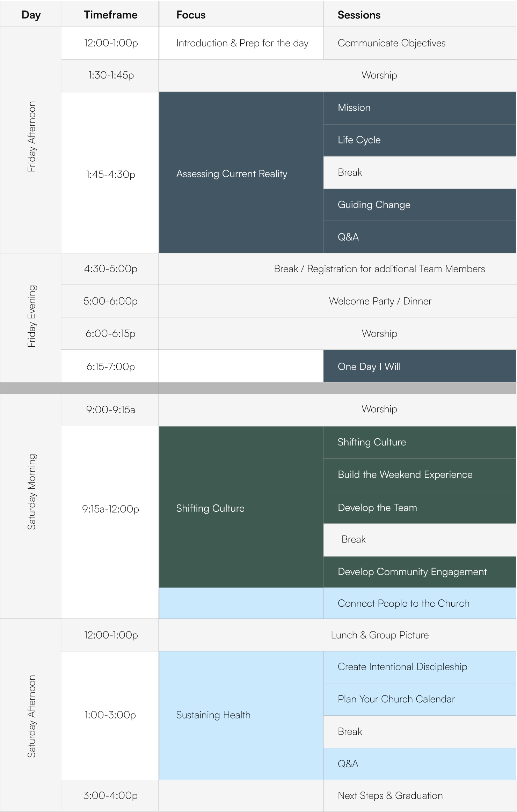This screenshot has width=517, height=812.
Task: Select Next Steps & Graduation cell
Action: point(420,796)
